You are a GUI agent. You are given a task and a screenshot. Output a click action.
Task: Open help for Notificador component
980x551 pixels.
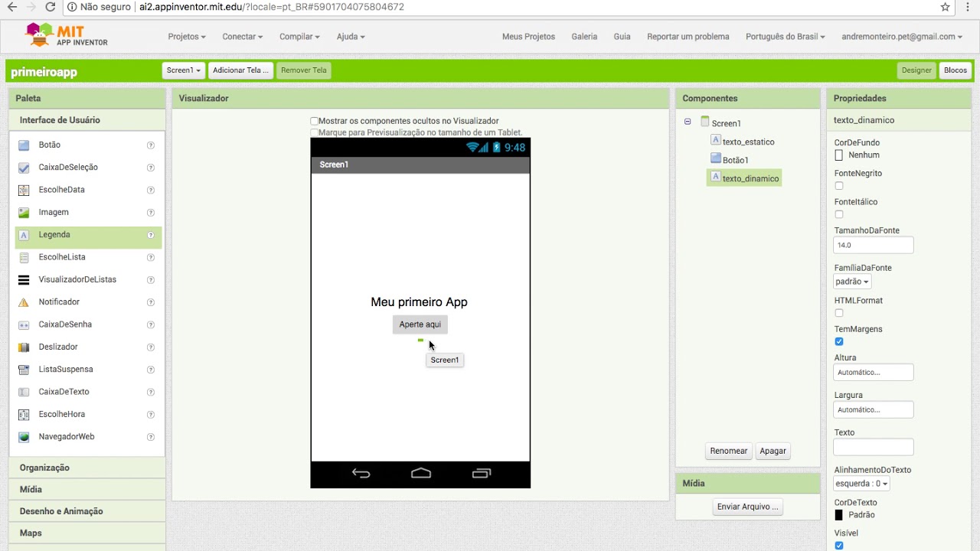(x=151, y=302)
